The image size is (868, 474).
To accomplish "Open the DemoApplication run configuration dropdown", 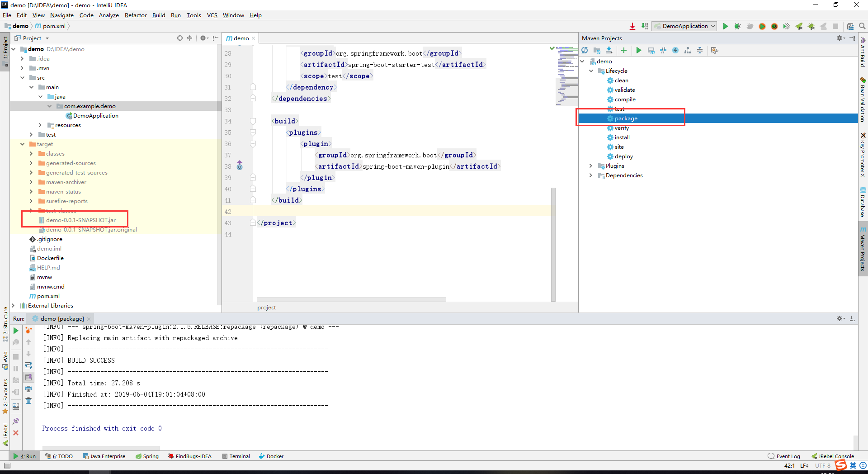I will coord(685,26).
